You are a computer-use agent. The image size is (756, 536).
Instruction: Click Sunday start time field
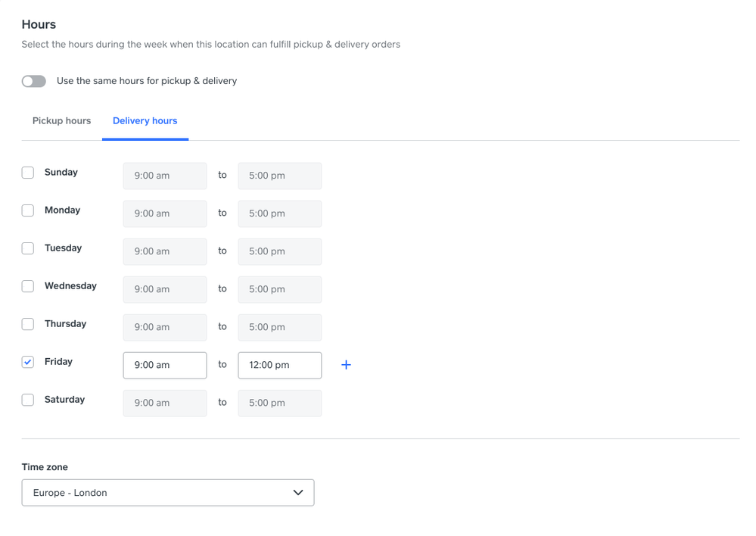click(x=164, y=176)
